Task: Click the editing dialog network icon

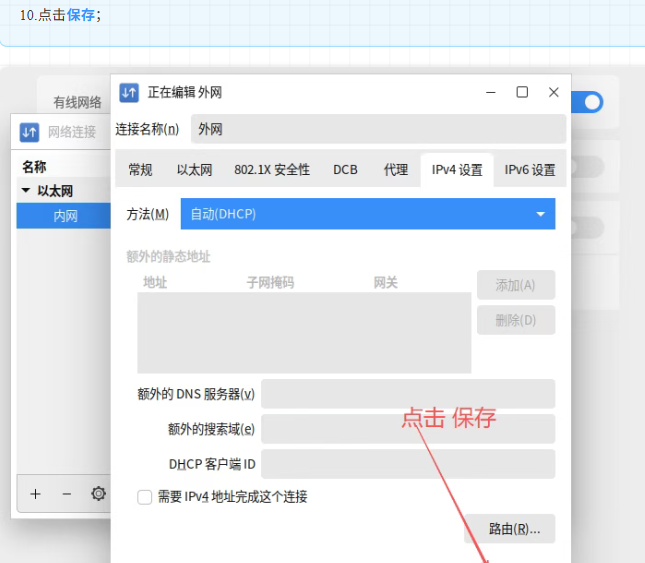Action: pyautogui.click(x=129, y=93)
